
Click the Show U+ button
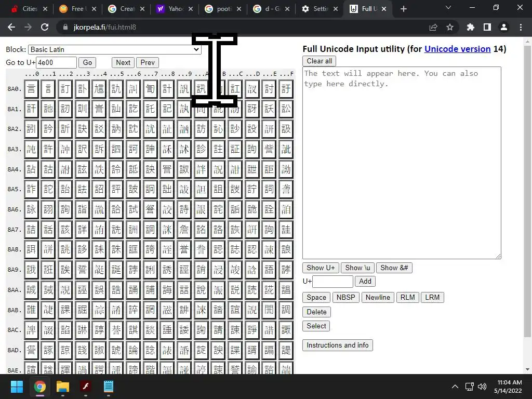[321, 268]
